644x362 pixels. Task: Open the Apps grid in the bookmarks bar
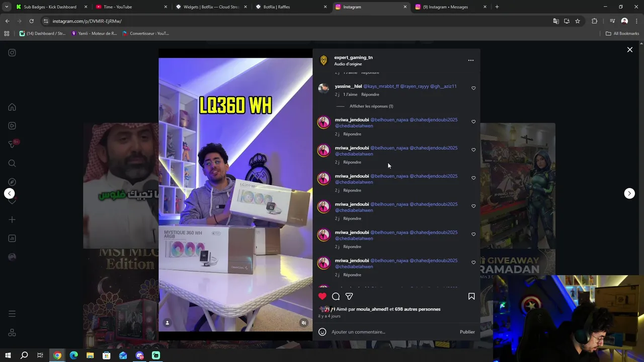pyautogui.click(x=7, y=34)
